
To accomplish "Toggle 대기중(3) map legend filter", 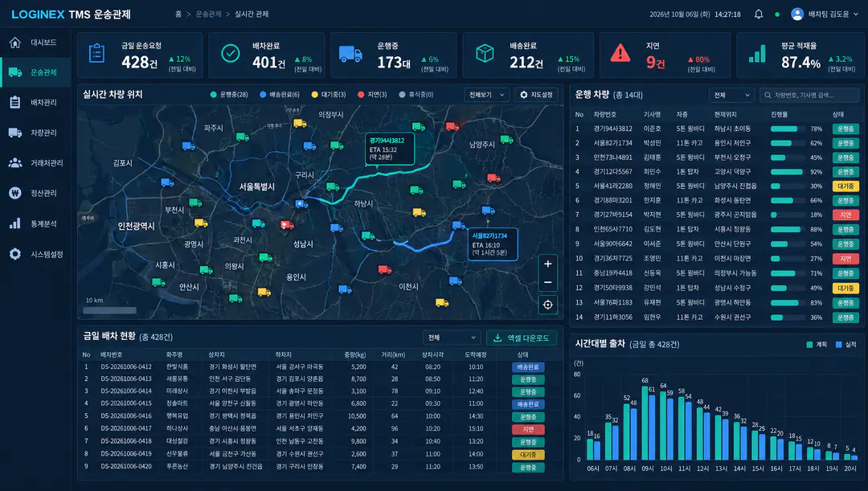I will point(329,95).
